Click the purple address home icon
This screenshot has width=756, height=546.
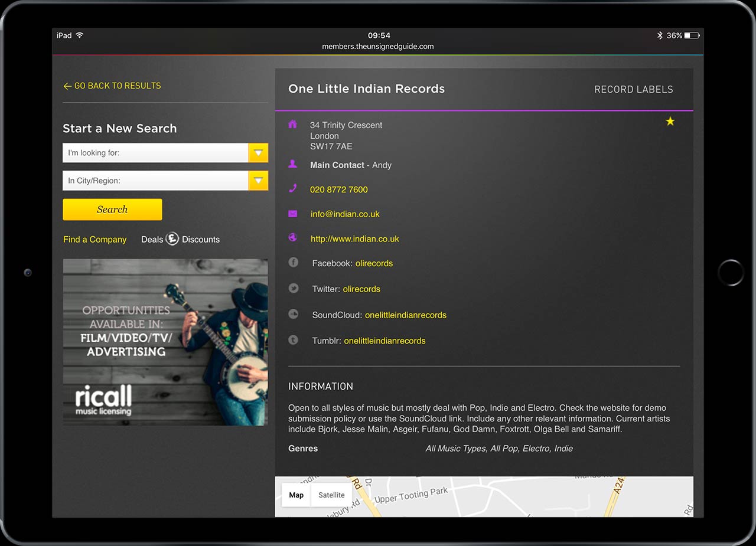(292, 124)
